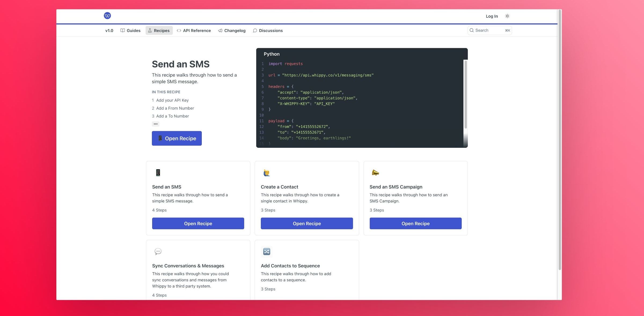Go to the Changelog section
Viewport: 644px width, 316px height.
pyautogui.click(x=232, y=31)
